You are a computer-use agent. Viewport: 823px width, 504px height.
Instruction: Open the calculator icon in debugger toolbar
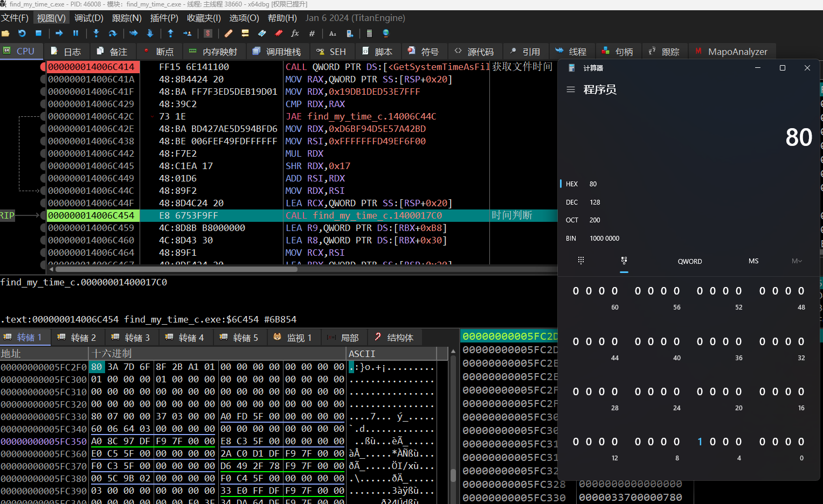pos(369,33)
